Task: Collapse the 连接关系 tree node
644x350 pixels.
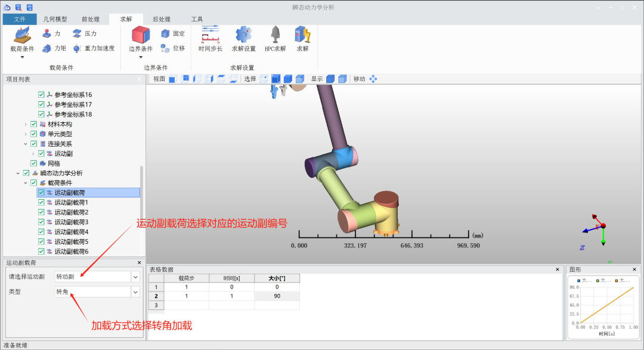Action: point(26,144)
